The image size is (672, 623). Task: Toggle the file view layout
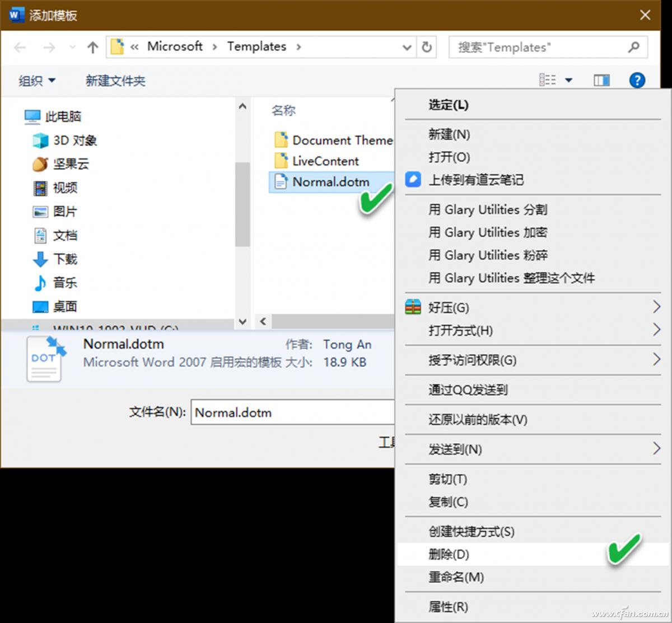click(x=548, y=80)
